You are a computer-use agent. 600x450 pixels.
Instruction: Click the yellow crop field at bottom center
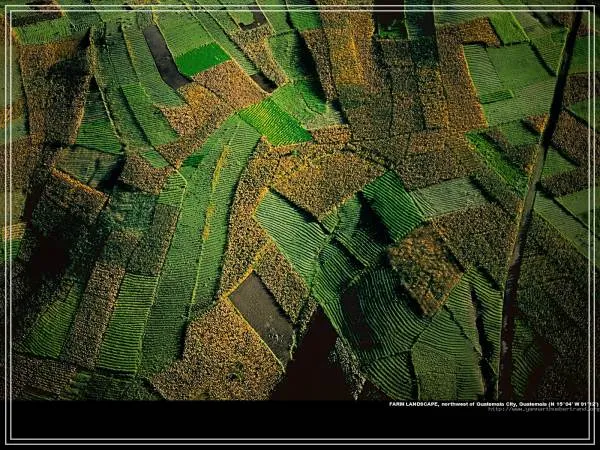tap(220, 355)
